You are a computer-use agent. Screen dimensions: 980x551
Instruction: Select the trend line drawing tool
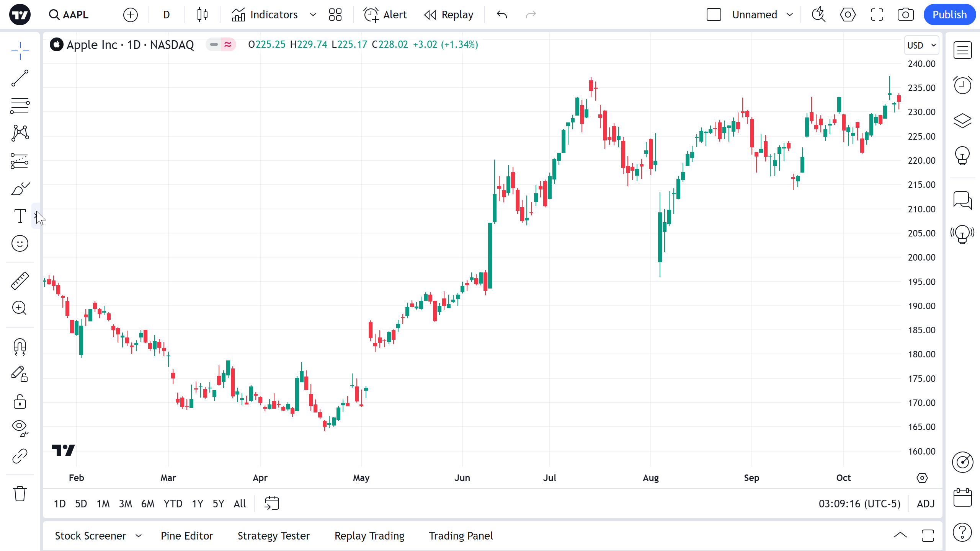tap(20, 78)
